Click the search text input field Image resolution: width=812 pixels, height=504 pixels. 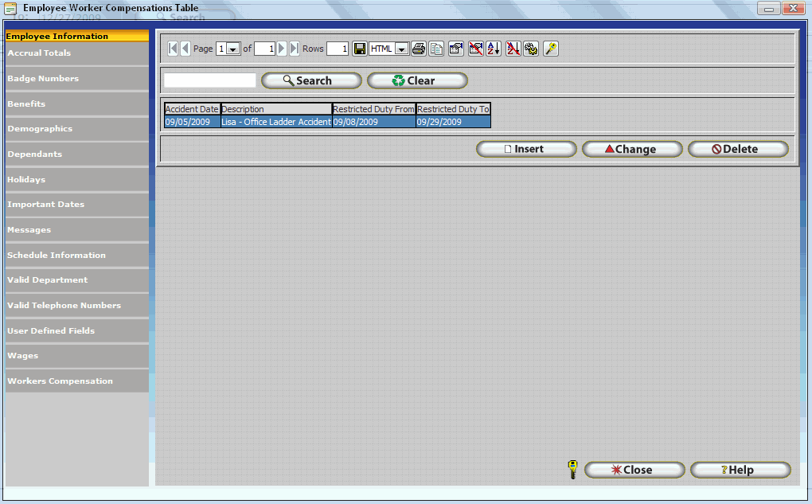tap(210, 80)
